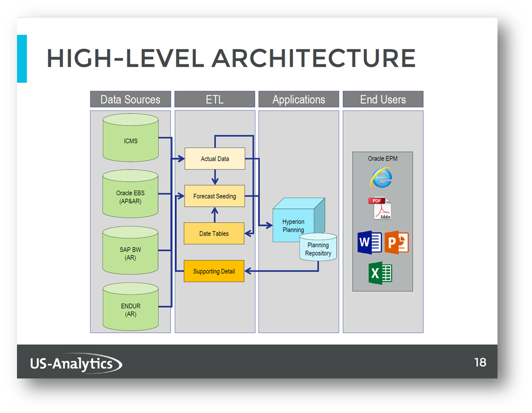Click the Internet Explorer icon
This screenshot has height=413, width=532.
pyautogui.click(x=381, y=178)
